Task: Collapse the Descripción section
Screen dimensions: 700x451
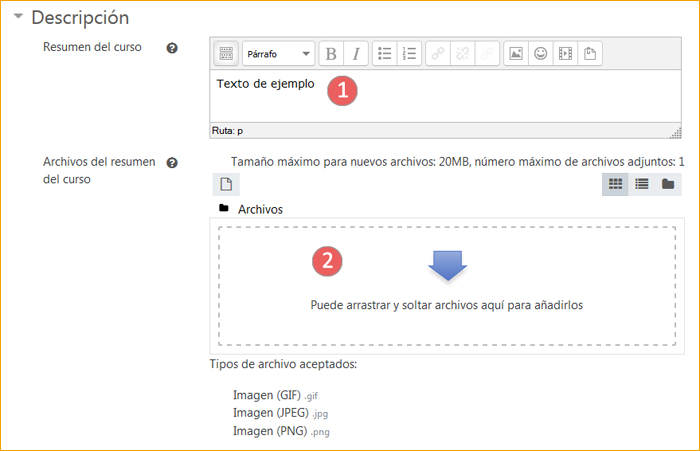Action: coord(18,18)
